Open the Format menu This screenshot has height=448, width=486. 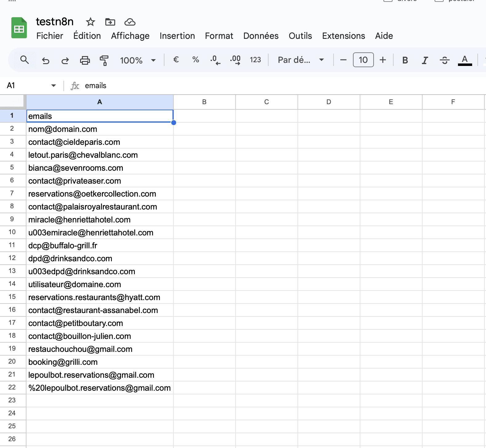[219, 36]
